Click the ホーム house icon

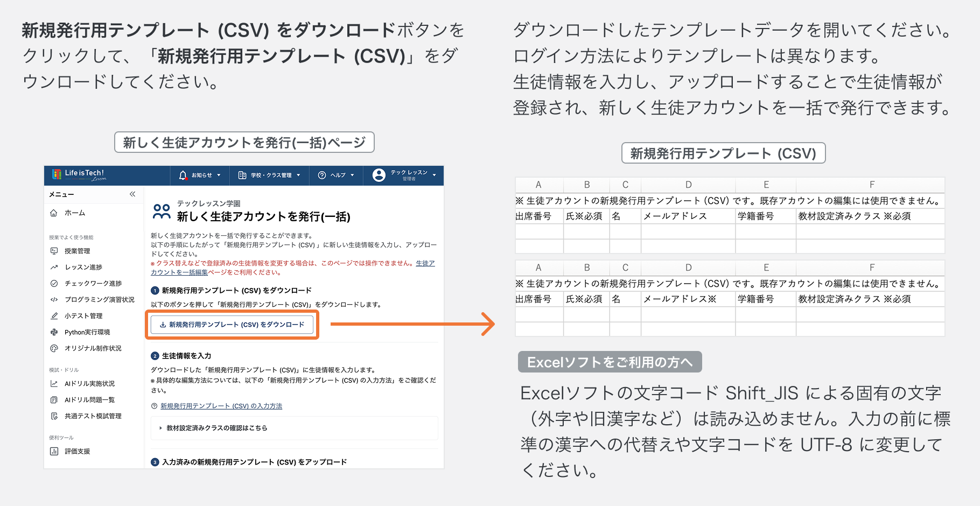(54, 213)
